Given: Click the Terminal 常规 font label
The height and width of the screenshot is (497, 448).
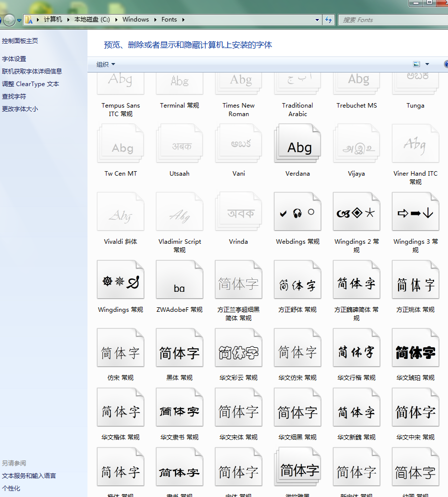Looking at the screenshot, I should (179, 106).
